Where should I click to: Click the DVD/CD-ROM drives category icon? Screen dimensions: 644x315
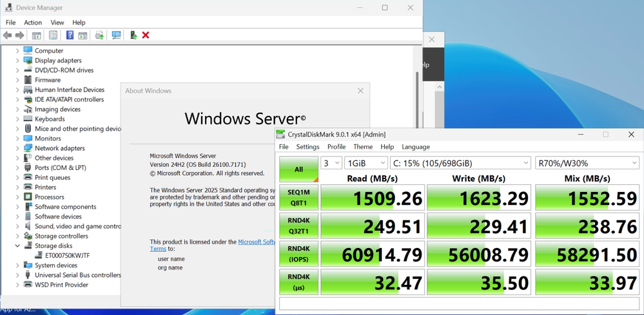[x=28, y=70]
